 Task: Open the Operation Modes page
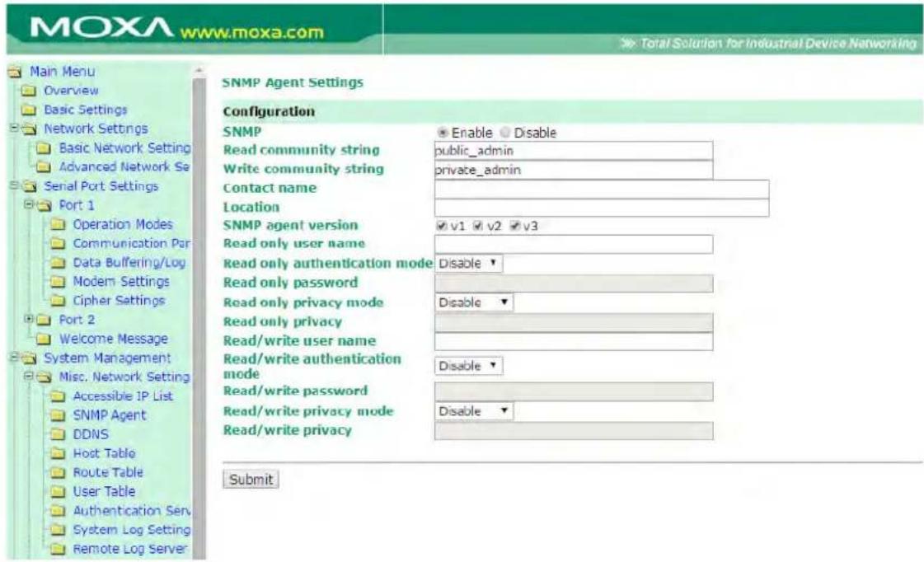click(123, 224)
